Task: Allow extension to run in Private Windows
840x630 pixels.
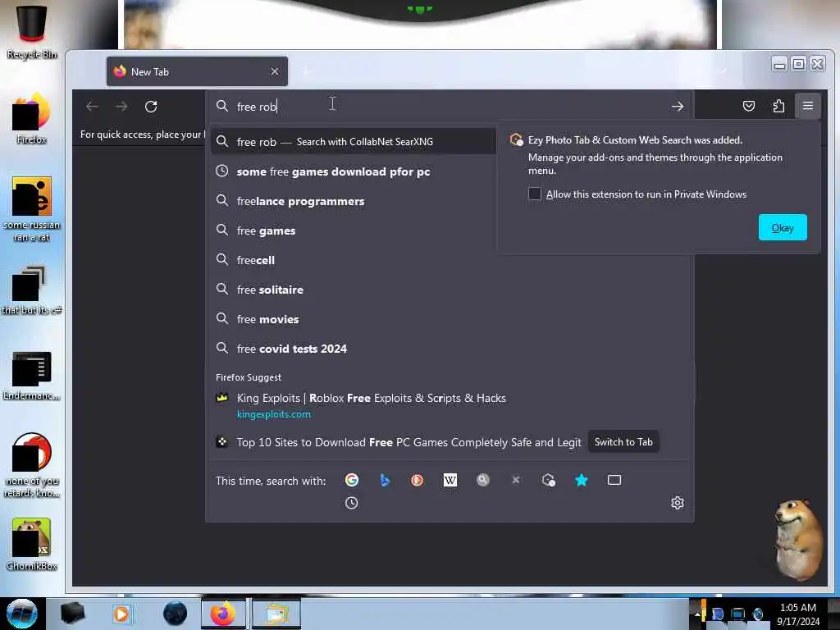Action: pyautogui.click(x=535, y=194)
